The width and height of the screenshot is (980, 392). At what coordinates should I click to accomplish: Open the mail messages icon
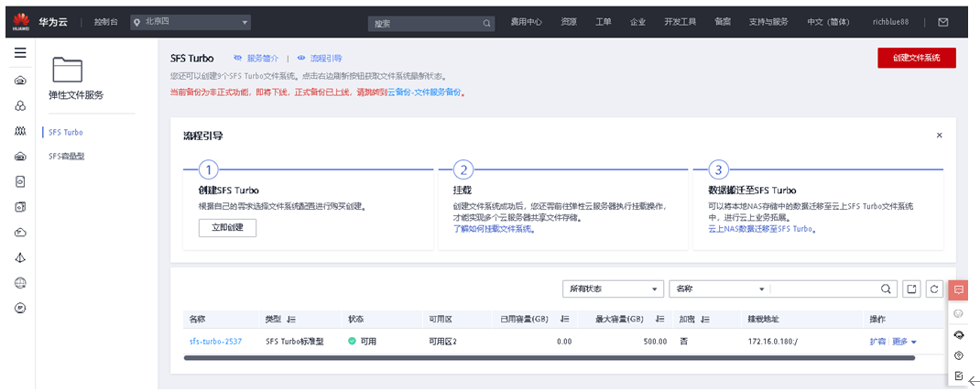[943, 22]
